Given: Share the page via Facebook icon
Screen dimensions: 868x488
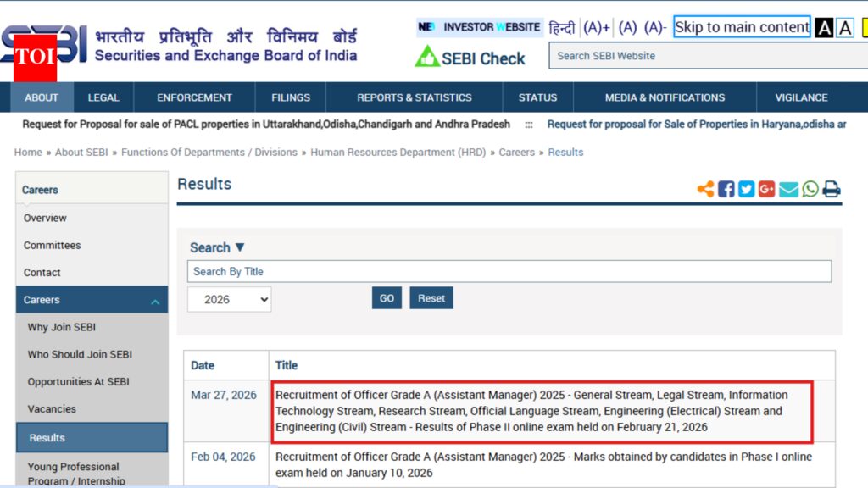Looking at the screenshot, I should click(726, 189).
